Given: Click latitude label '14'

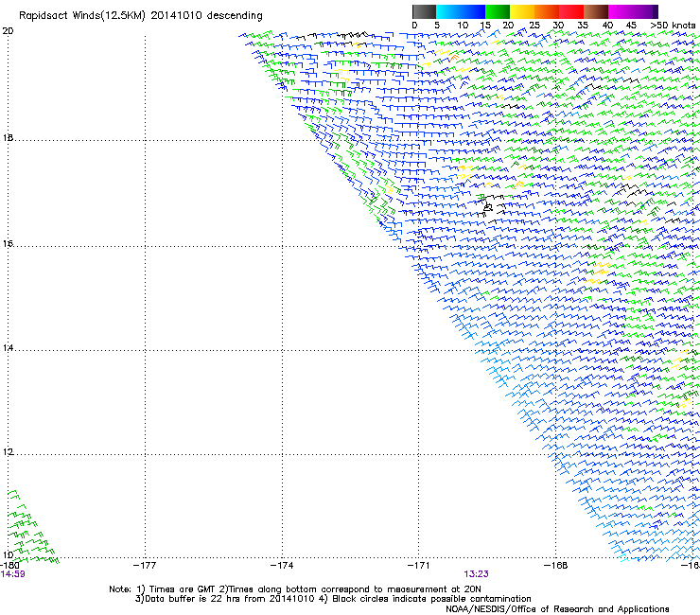Looking at the screenshot, I should click(8, 348).
